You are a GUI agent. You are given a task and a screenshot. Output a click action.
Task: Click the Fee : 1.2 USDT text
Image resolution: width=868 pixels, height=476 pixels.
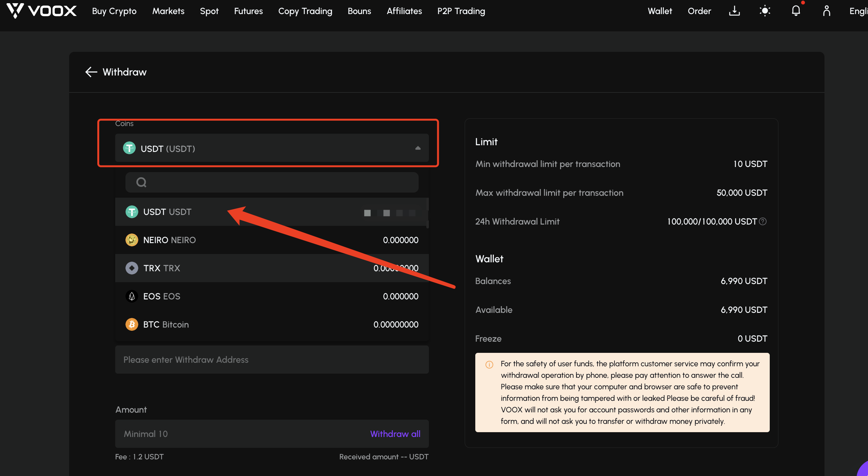(x=140, y=456)
